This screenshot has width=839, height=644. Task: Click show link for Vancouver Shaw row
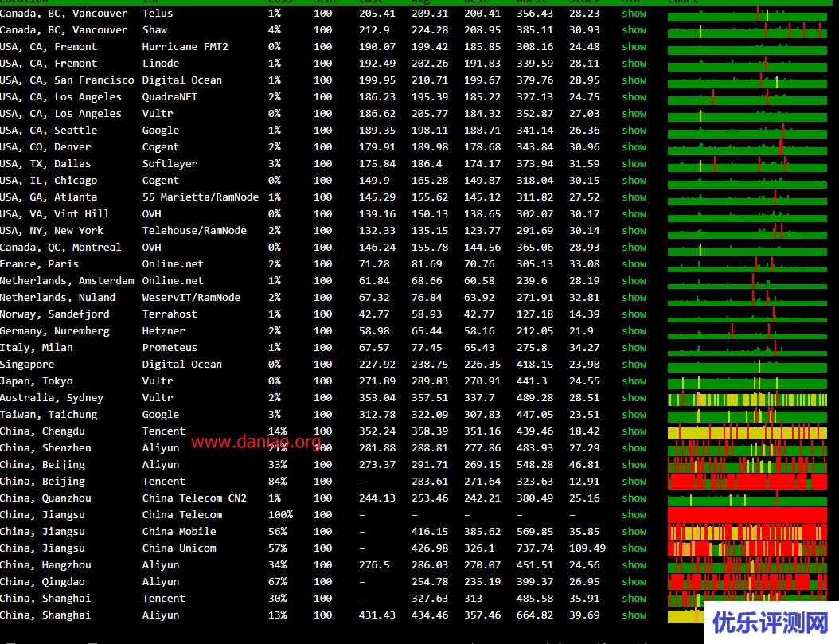point(634,30)
